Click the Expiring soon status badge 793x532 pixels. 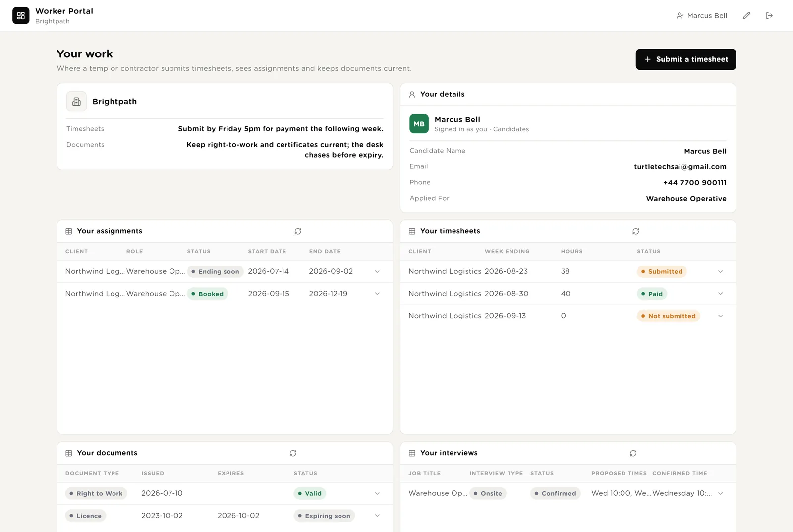tap(324, 516)
